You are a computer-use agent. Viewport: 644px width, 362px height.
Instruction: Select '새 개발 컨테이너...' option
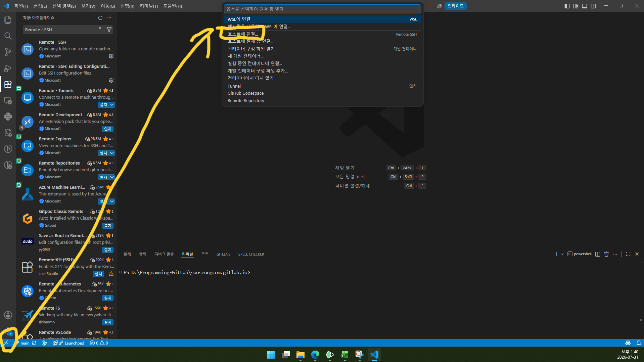coord(322,56)
